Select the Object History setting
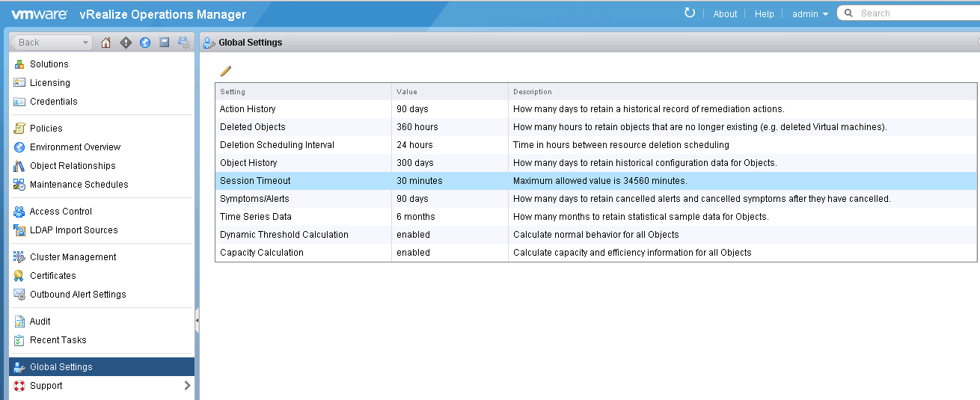The image size is (980, 400). pos(596,163)
